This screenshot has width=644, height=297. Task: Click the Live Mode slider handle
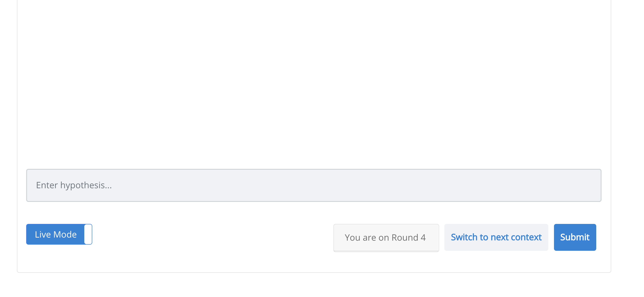click(88, 234)
